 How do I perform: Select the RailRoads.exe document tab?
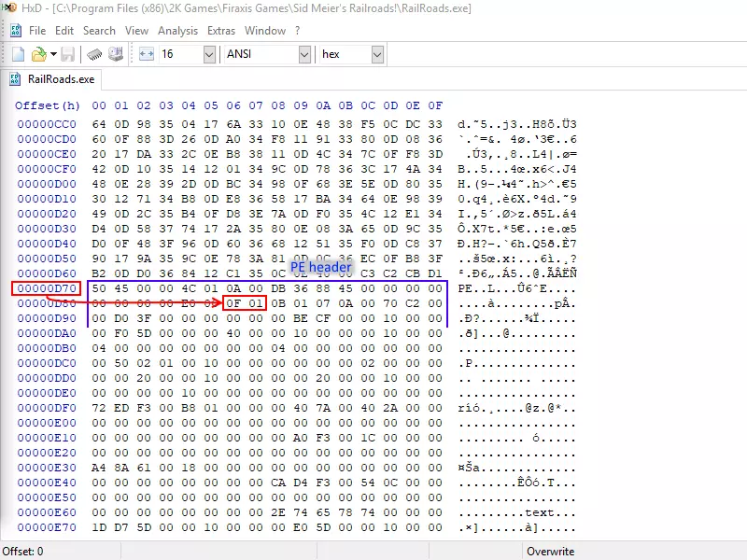pyautogui.click(x=52, y=79)
